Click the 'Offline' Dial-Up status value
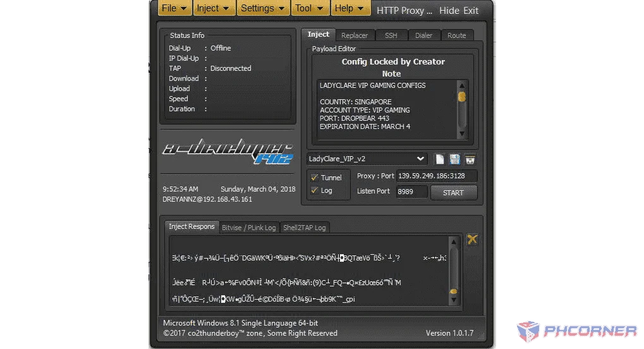Screen dimensions: 644x349 pos(221,48)
